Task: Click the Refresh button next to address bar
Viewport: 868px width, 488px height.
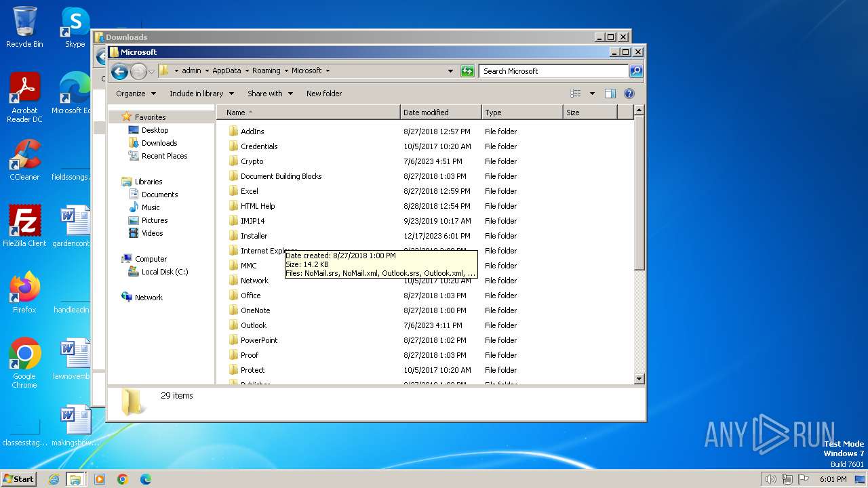Action: [467, 71]
